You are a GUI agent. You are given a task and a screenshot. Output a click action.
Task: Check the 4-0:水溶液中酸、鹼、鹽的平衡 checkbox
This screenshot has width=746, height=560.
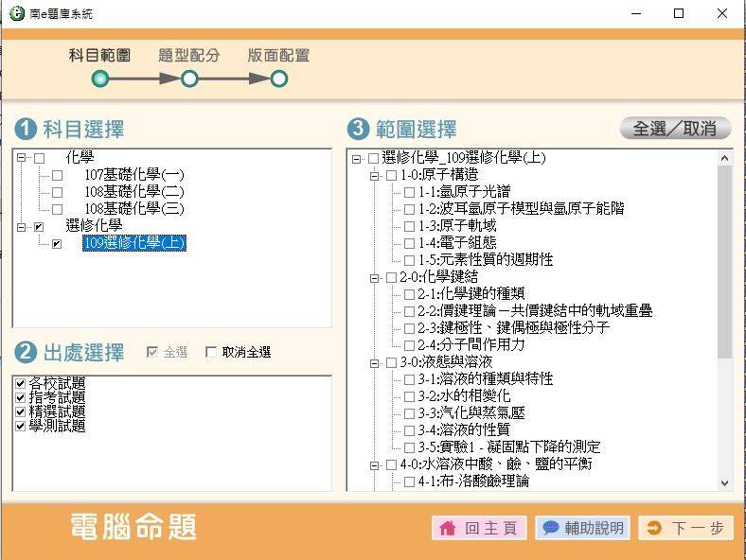tap(392, 464)
